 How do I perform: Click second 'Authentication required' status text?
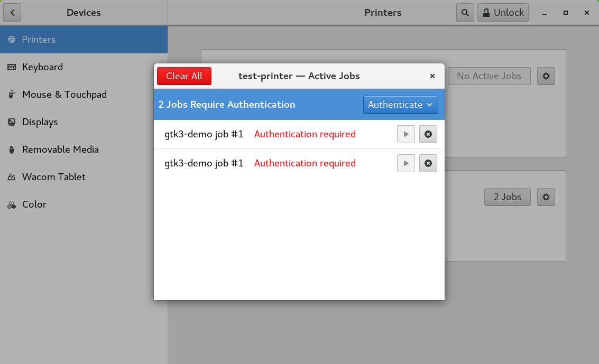coord(305,163)
